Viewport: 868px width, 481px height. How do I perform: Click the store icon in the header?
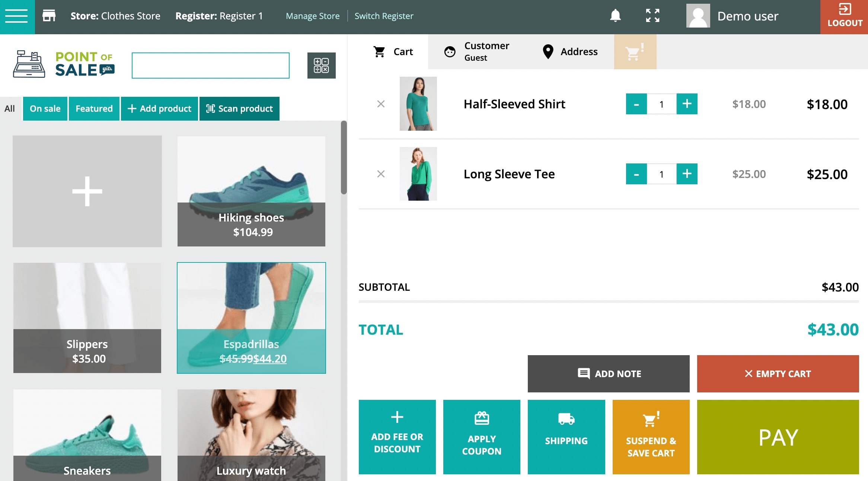(x=49, y=16)
